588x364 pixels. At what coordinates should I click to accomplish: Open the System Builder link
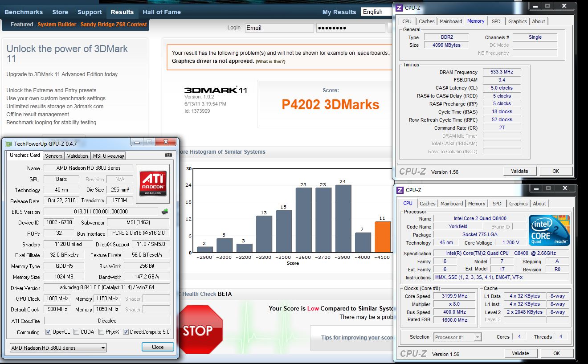coord(57,25)
